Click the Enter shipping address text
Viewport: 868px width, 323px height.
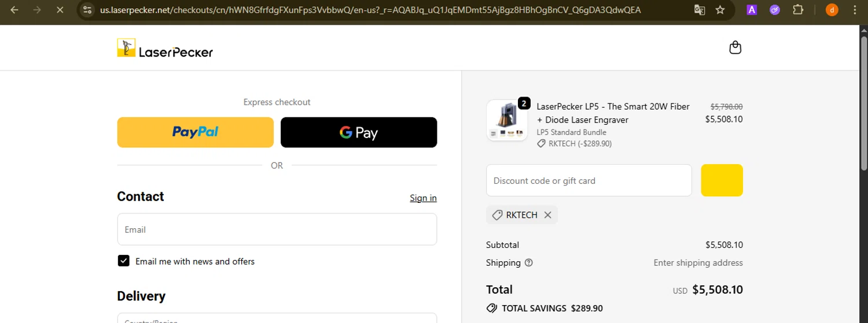pos(698,262)
